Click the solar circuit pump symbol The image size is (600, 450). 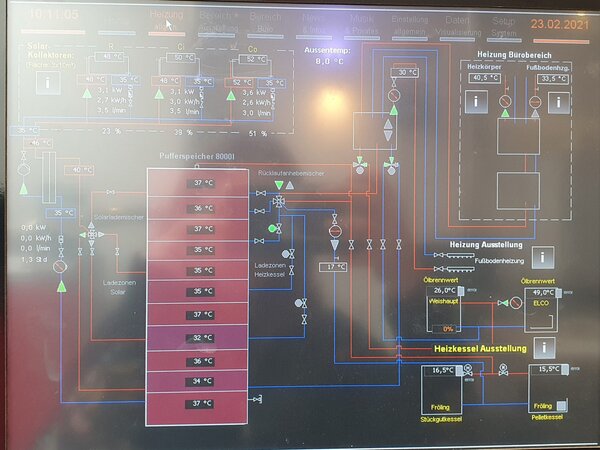[59, 267]
